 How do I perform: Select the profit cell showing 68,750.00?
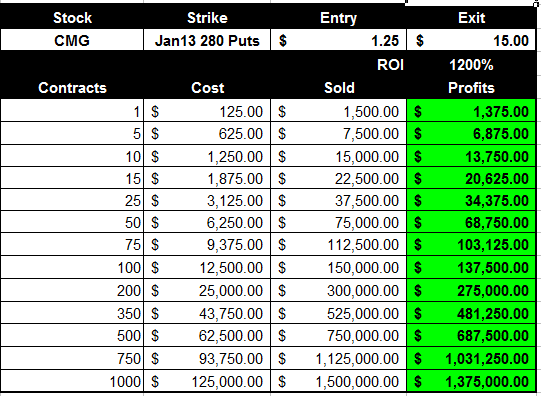[471, 222]
